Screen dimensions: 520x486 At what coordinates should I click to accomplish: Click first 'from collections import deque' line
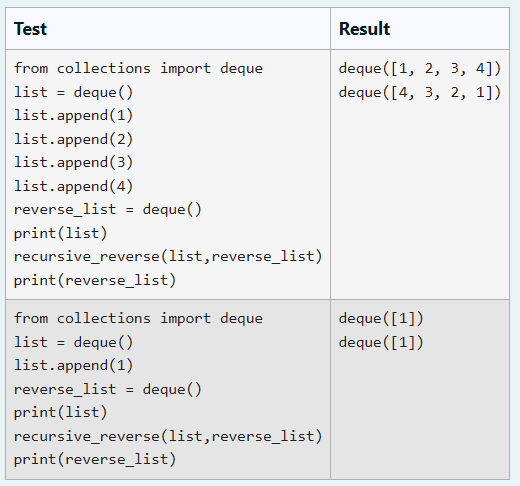pyautogui.click(x=138, y=69)
